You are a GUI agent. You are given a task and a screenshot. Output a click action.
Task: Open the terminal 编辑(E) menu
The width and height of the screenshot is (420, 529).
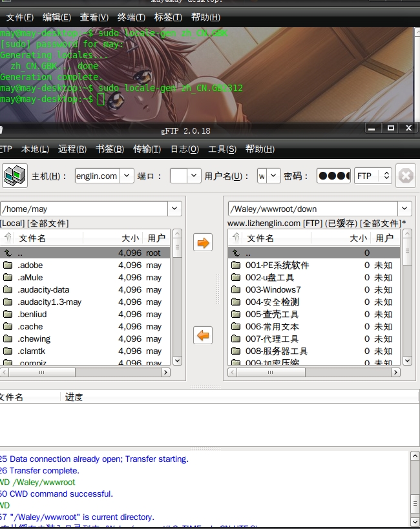pyautogui.click(x=57, y=17)
